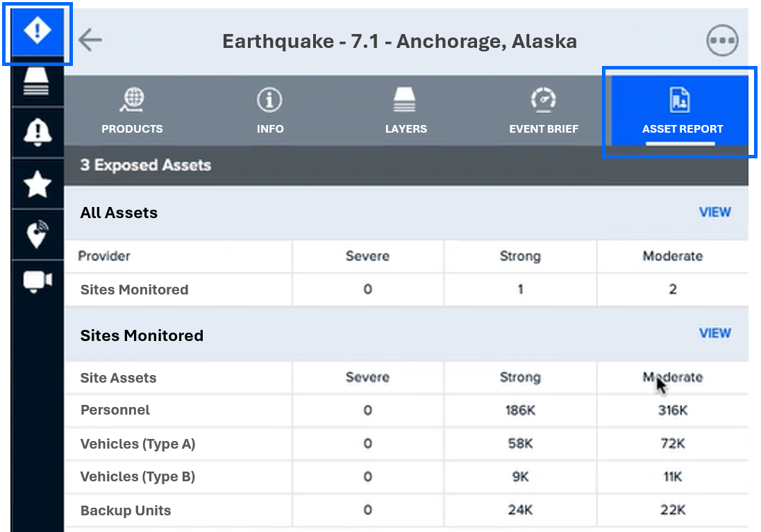
Task: Click the Strong personnel value 186K
Action: coord(519,410)
